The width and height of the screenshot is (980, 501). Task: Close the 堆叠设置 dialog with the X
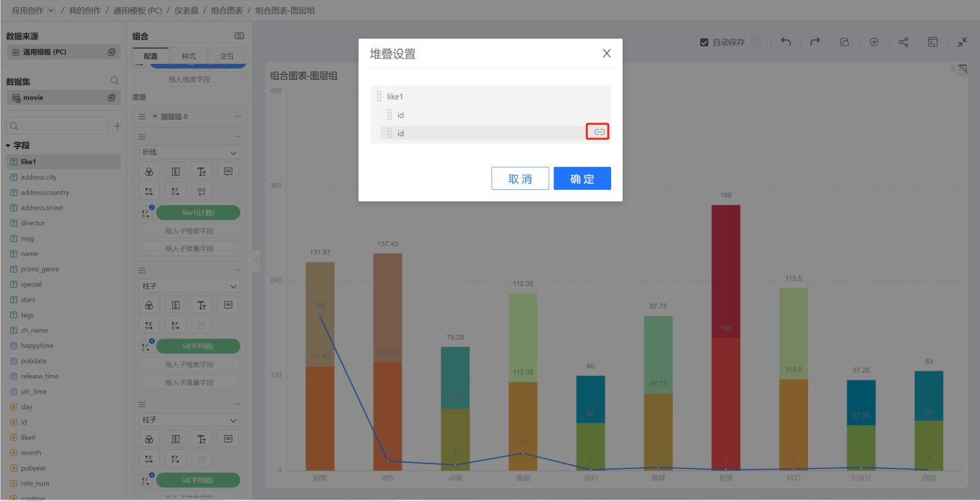click(606, 53)
